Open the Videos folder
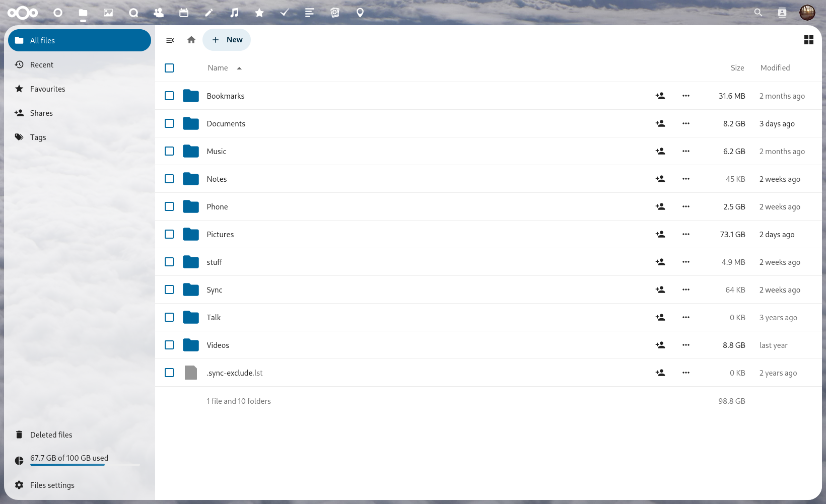Image resolution: width=826 pixels, height=504 pixels. [218, 345]
